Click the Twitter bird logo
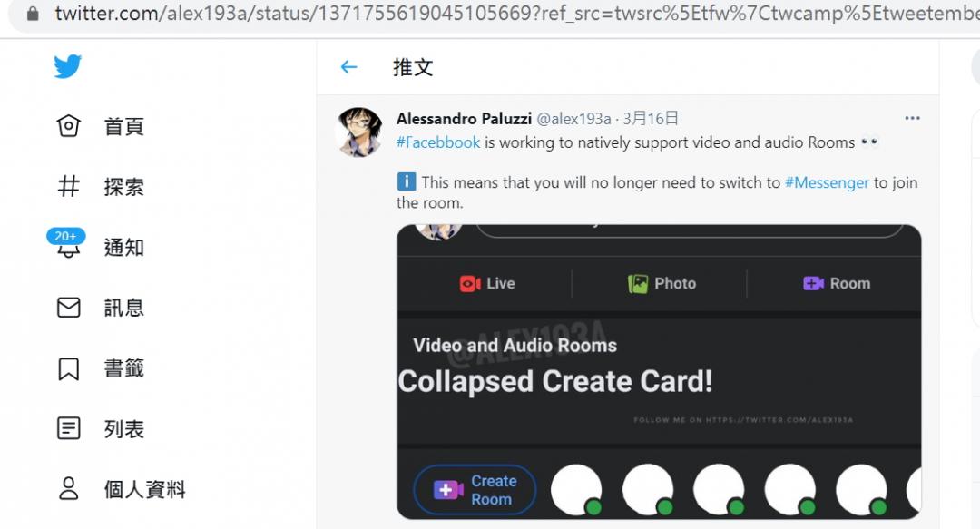 click(68, 67)
